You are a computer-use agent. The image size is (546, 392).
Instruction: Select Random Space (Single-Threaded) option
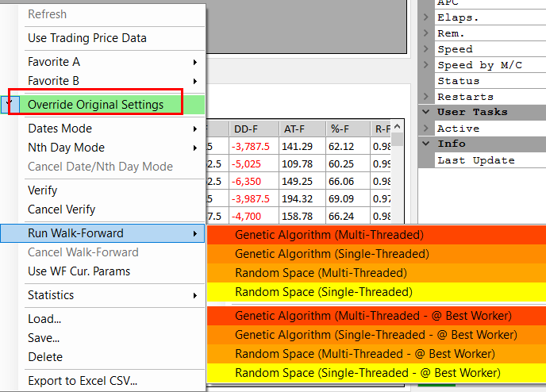(323, 292)
